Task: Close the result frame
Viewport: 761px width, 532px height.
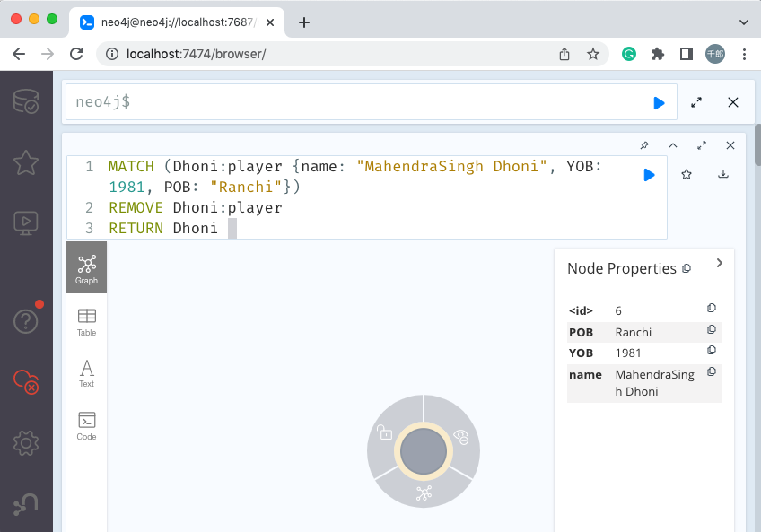Action: (730, 145)
